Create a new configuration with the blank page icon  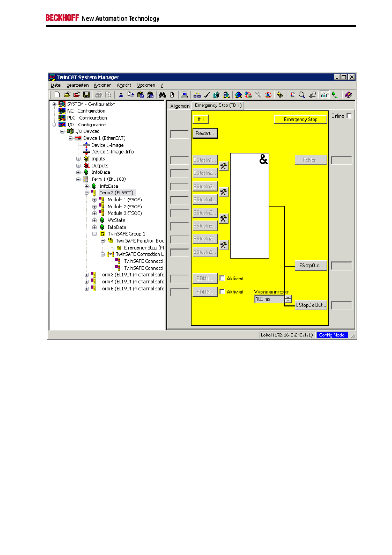point(57,95)
